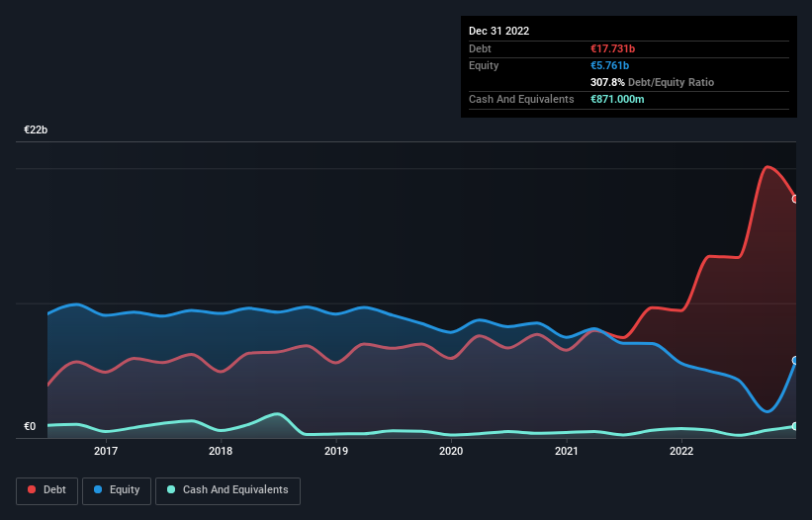Select the 2020 x-axis label
This screenshot has width=812, height=520.
click(x=451, y=451)
